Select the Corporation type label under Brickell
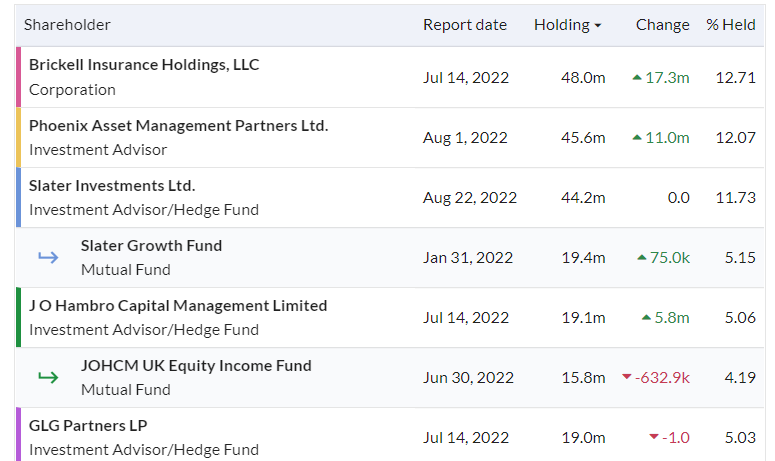The image size is (775, 461). click(x=72, y=90)
